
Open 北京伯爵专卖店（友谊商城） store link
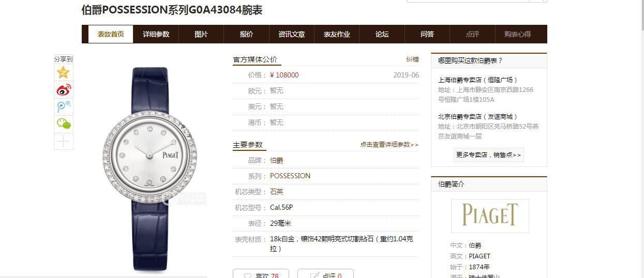(477, 116)
